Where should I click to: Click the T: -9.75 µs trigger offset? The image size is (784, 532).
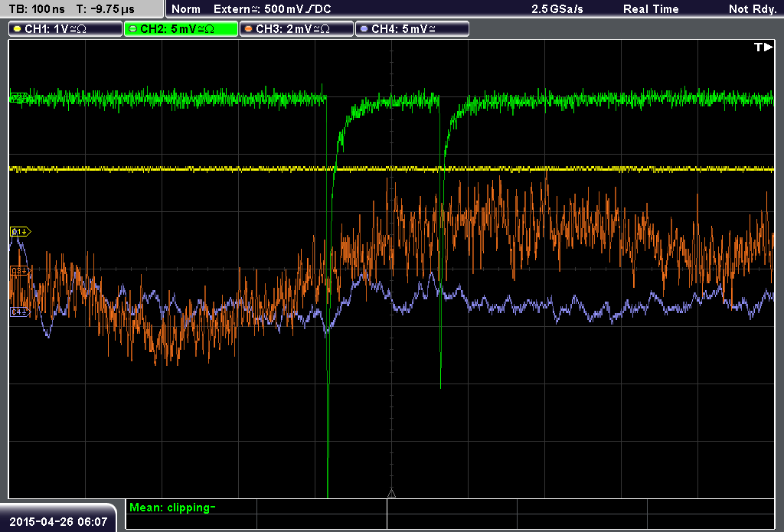[105, 9]
